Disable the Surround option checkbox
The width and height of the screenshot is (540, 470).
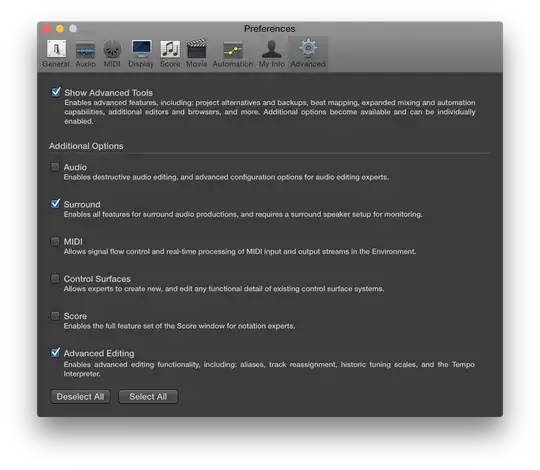coord(55,203)
